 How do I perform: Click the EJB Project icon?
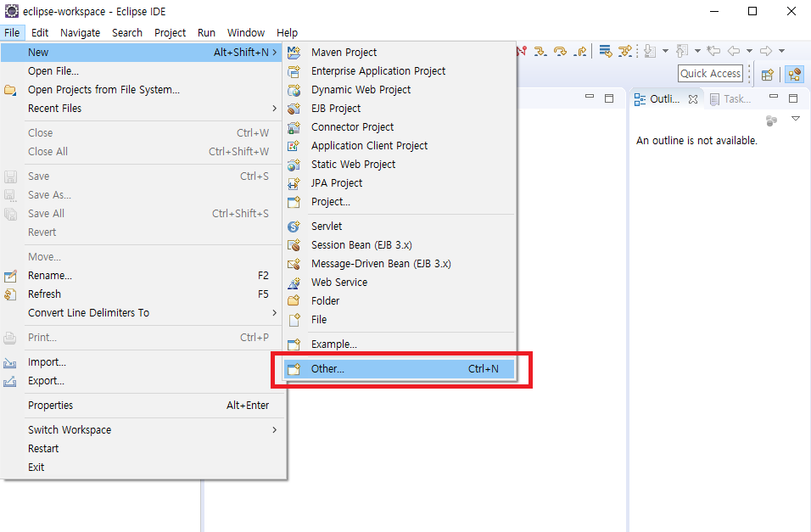click(294, 109)
